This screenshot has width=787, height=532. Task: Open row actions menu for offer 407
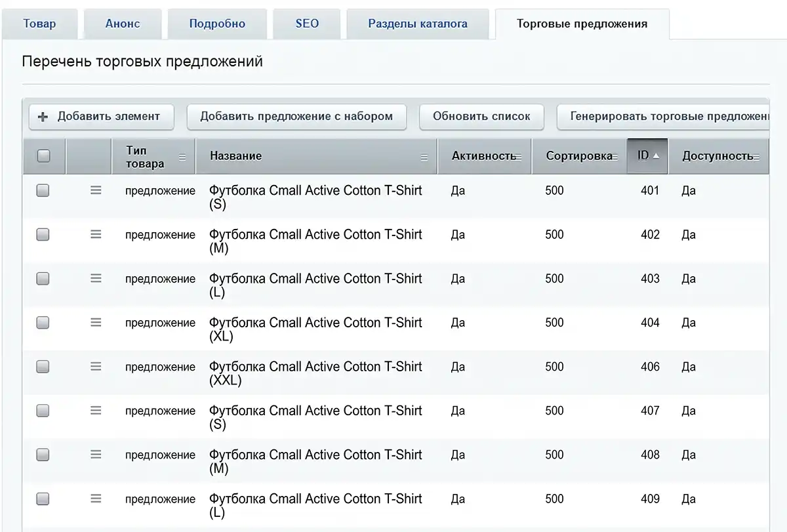tap(96, 410)
